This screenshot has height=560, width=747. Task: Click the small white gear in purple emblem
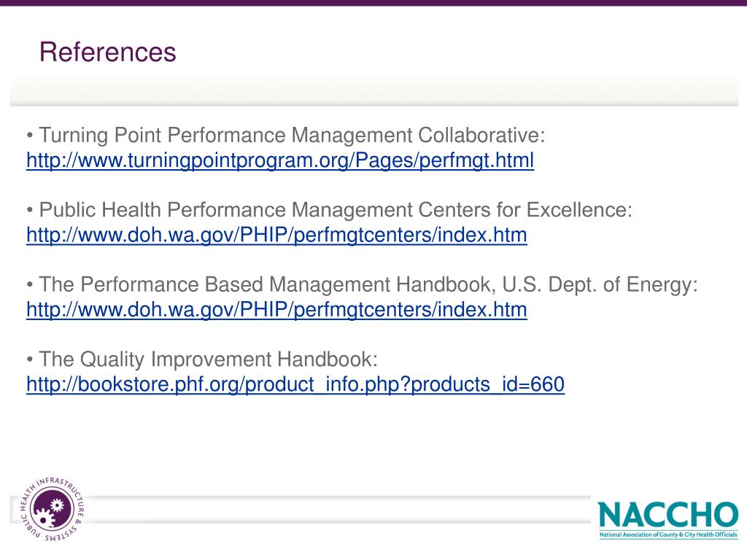[x=57, y=505]
